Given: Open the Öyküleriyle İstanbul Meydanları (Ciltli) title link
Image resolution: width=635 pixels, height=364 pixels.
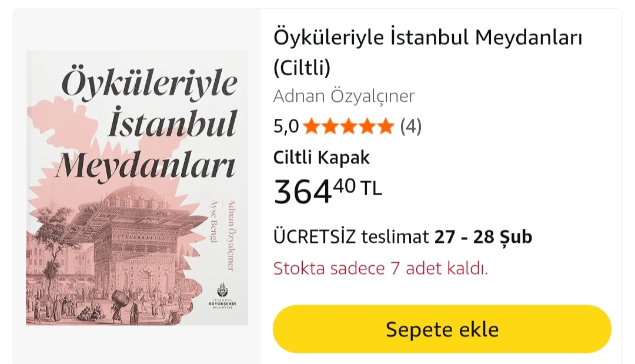Looking at the screenshot, I should click(x=428, y=52).
